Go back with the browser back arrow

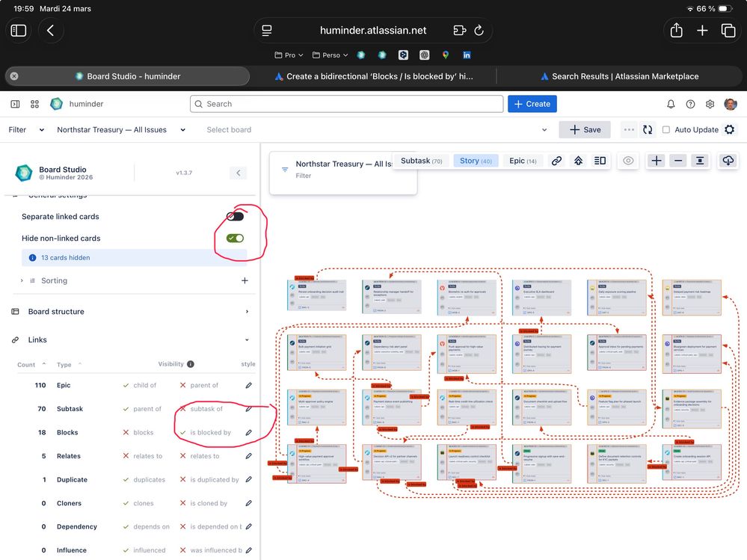pyautogui.click(x=51, y=31)
